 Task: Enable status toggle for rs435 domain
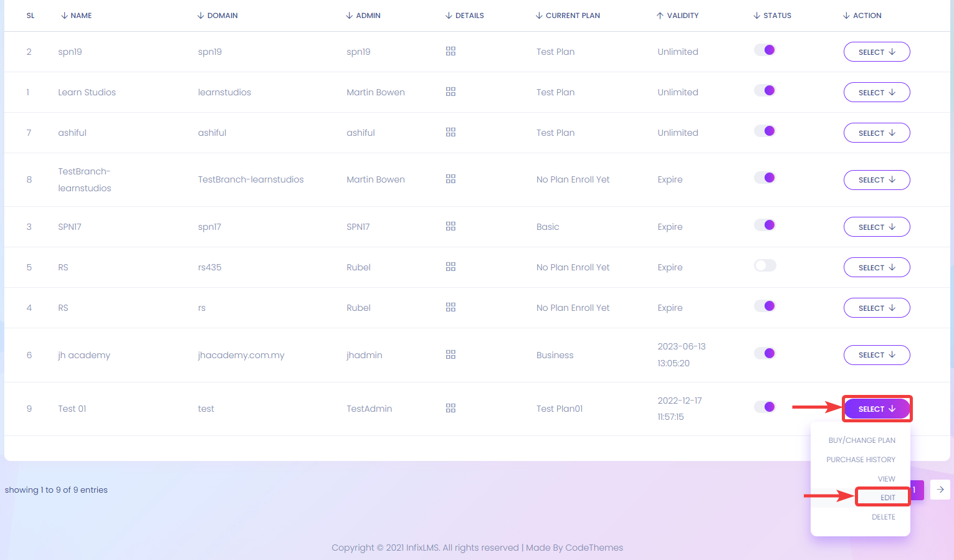click(765, 266)
